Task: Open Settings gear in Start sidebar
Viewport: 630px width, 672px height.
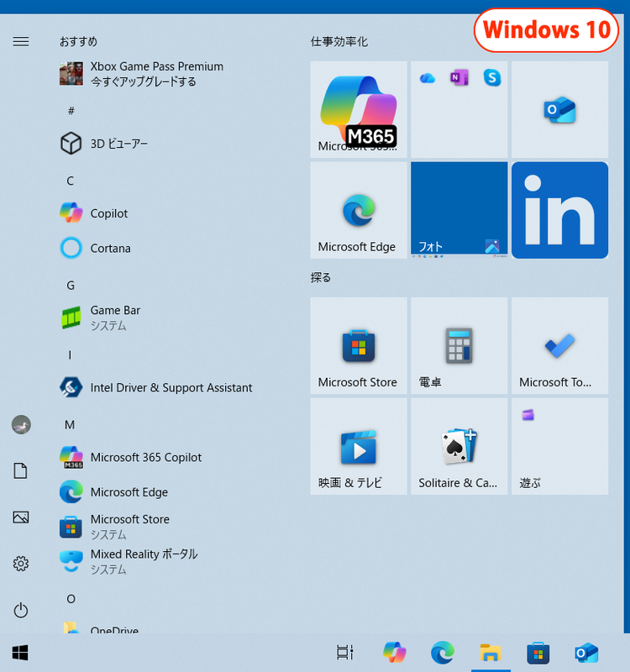Action: (x=20, y=564)
